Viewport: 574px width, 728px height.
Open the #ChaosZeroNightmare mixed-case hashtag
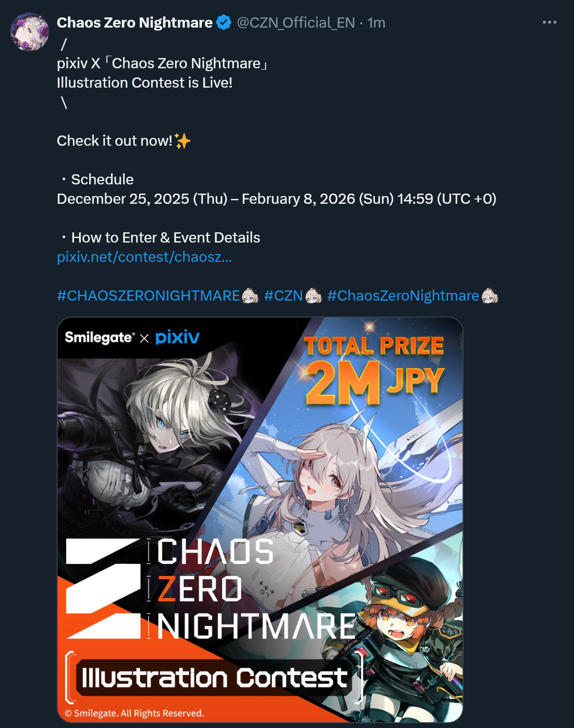[x=403, y=296]
